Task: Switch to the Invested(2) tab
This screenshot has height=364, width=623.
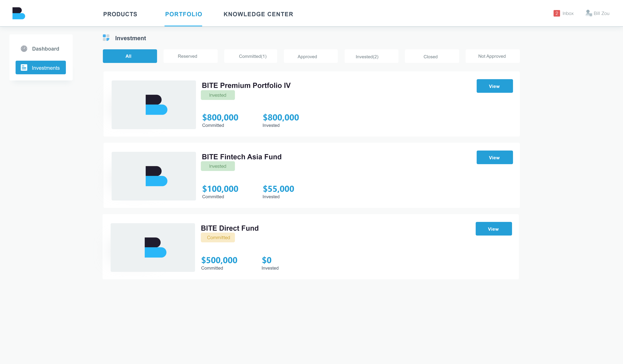Action: [x=371, y=56]
